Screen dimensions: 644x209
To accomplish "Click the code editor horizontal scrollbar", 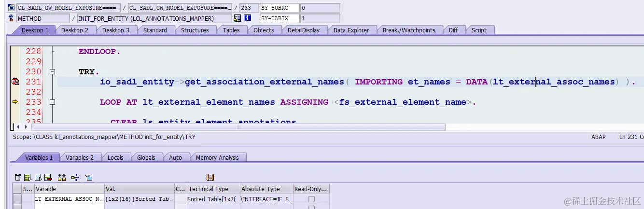I will point(238,127).
